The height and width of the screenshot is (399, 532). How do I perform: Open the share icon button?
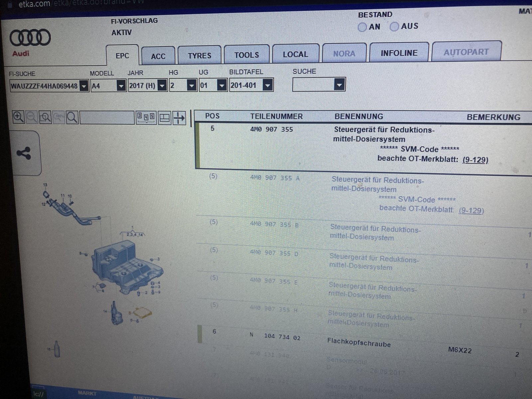coord(24,153)
